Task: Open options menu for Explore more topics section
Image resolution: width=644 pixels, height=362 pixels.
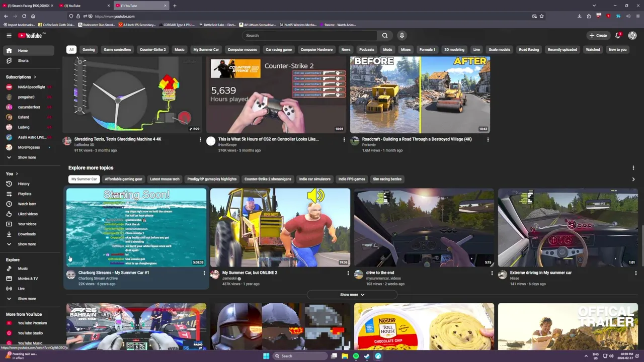Action: pos(633,168)
